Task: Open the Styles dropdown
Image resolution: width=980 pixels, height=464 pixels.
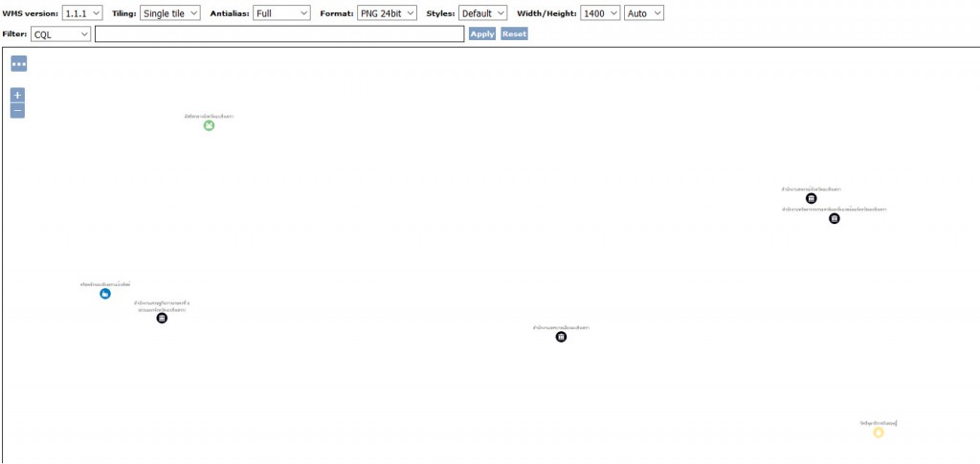Action: (482, 13)
